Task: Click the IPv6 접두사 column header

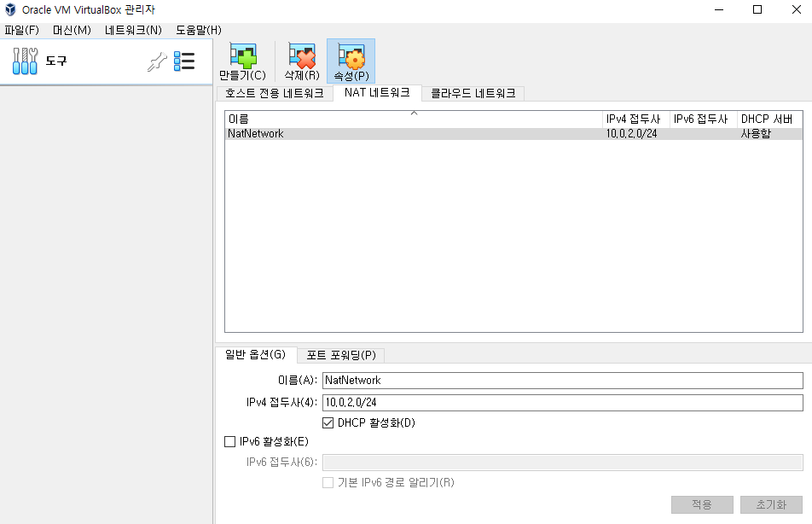Action: tap(703, 119)
